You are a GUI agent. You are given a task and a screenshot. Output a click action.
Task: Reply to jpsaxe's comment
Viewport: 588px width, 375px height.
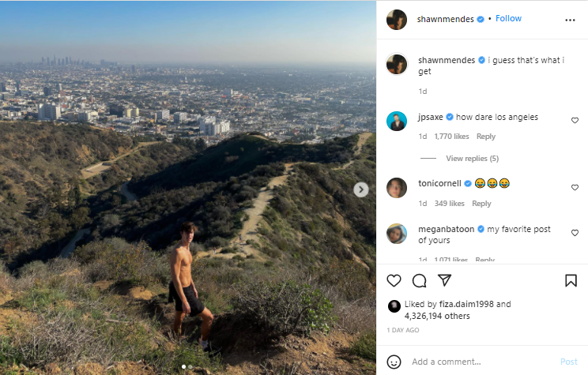[x=486, y=137]
